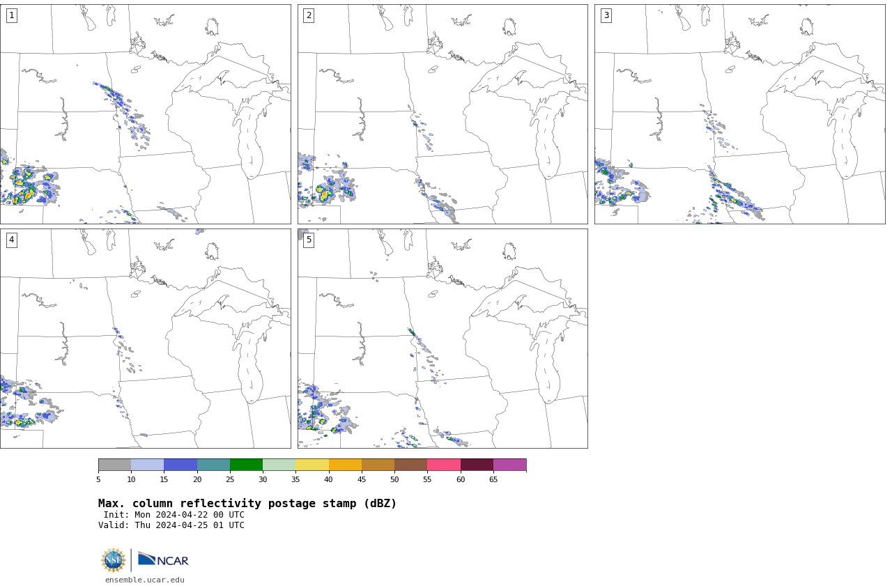Click the NCAR logo
Viewport: 892px width, 588px height.
[163, 559]
